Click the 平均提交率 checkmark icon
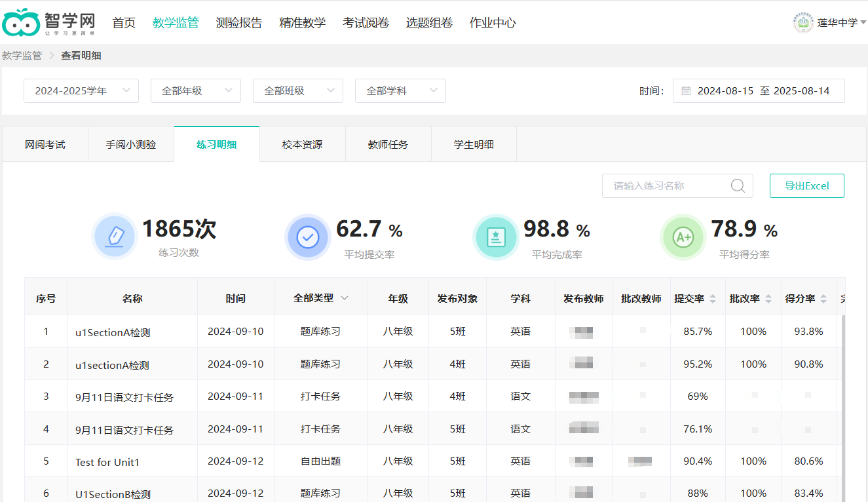The width and height of the screenshot is (868, 502). tap(307, 237)
